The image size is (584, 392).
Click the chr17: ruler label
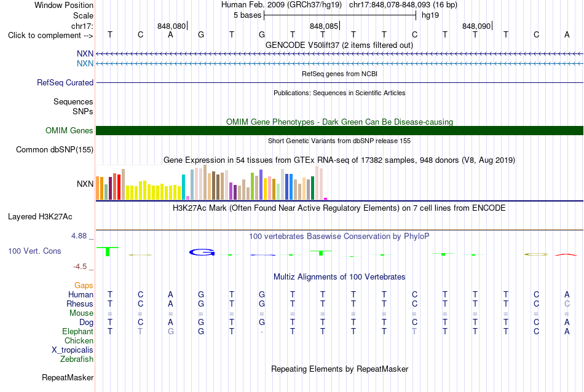tap(82, 26)
